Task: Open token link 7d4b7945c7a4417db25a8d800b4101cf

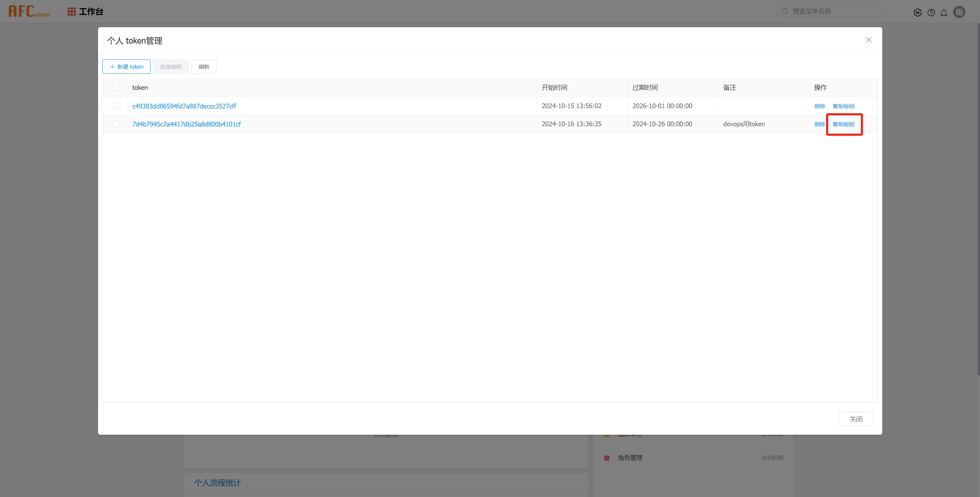Action: point(187,124)
